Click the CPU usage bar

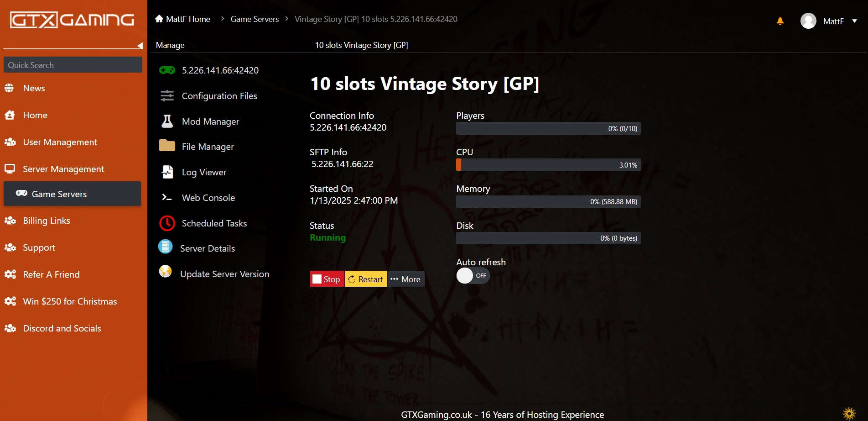point(548,165)
